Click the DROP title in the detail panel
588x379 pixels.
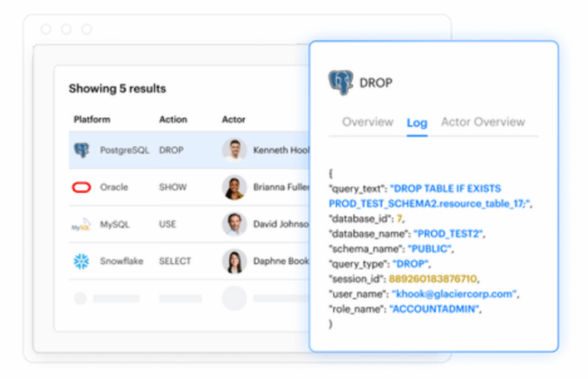pos(376,83)
